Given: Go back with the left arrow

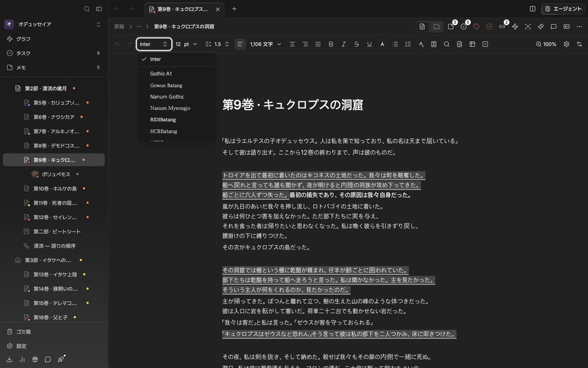Looking at the screenshot, I should click(117, 9).
